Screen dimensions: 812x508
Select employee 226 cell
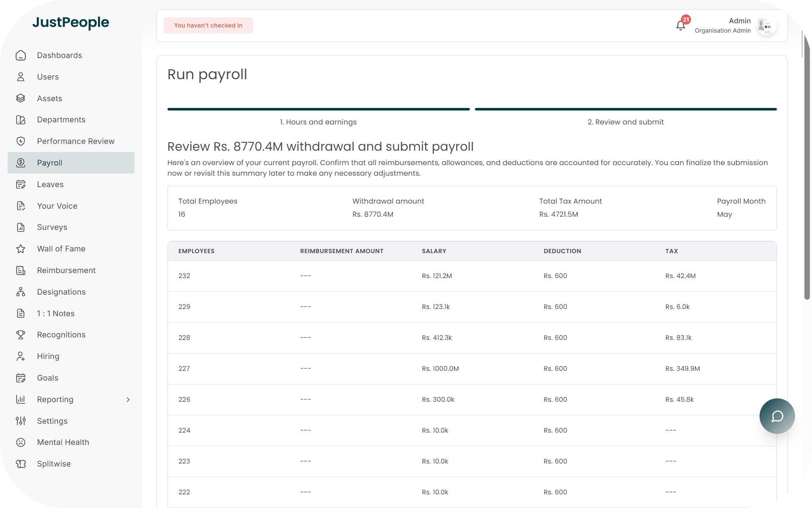tap(184, 400)
